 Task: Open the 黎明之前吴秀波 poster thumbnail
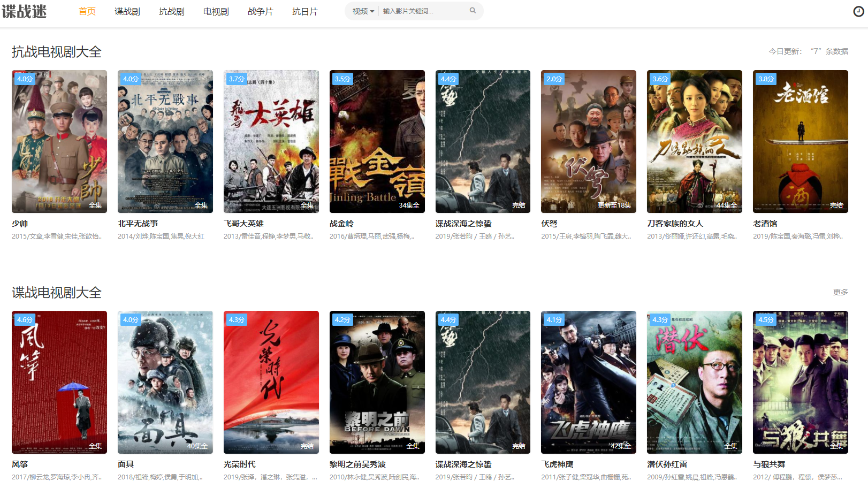377,382
